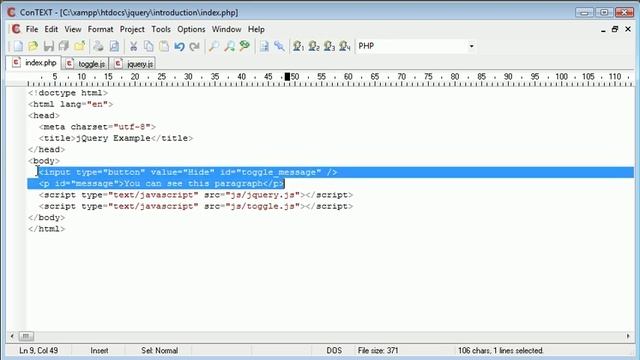Select the index.php tab
The image size is (640, 360).
34,63
